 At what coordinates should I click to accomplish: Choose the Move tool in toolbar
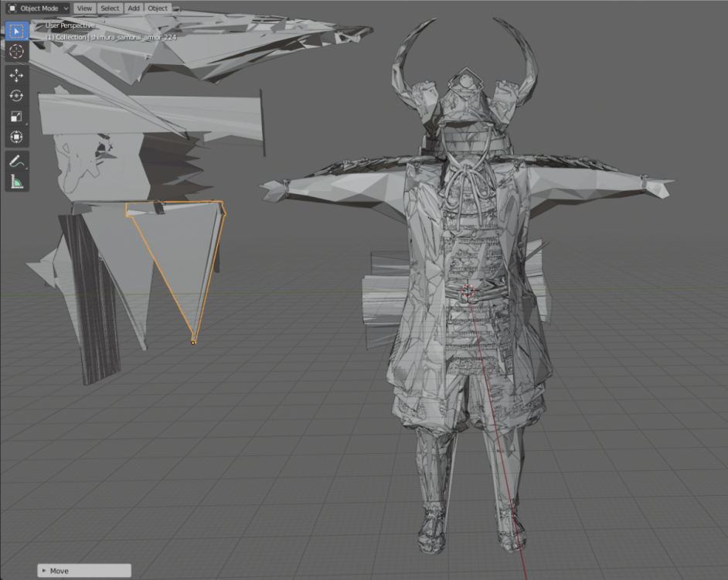point(17,76)
